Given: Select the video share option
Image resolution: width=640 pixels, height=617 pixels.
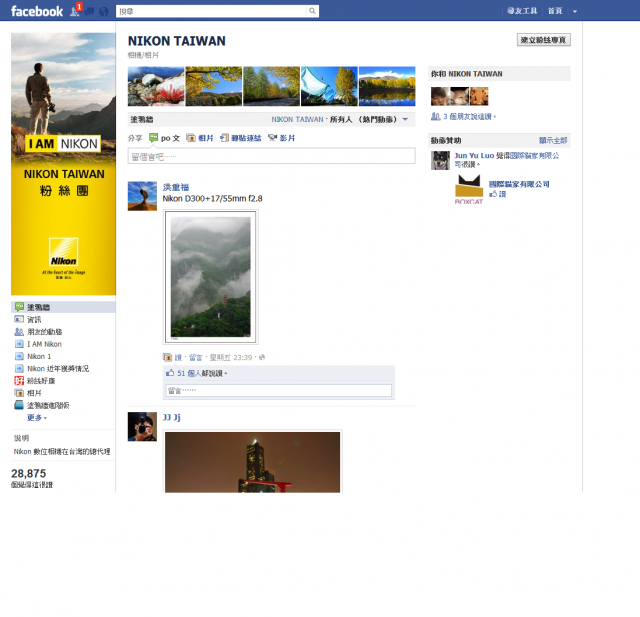Looking at the screenshot, I should click(x=282, y=138).
